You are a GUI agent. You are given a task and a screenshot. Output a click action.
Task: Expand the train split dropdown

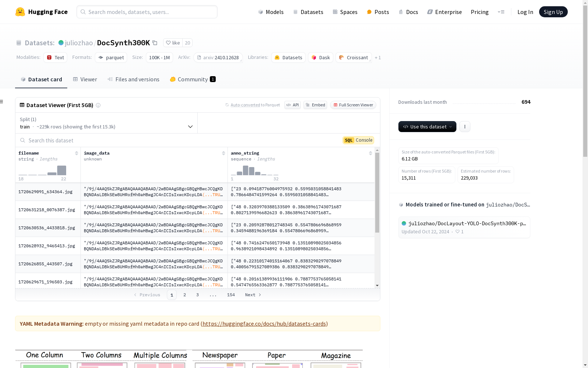(x=106, y=123)
